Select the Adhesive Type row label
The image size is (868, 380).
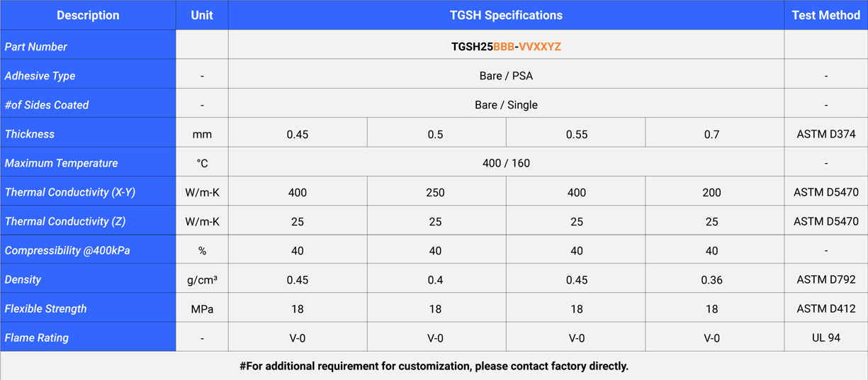pos(40,76)
